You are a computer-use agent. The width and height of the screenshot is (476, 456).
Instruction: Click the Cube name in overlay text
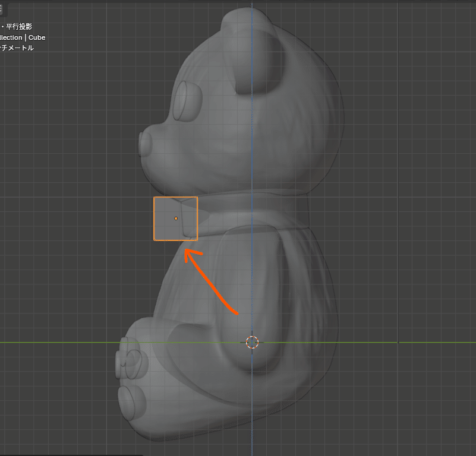pos(37,37)
